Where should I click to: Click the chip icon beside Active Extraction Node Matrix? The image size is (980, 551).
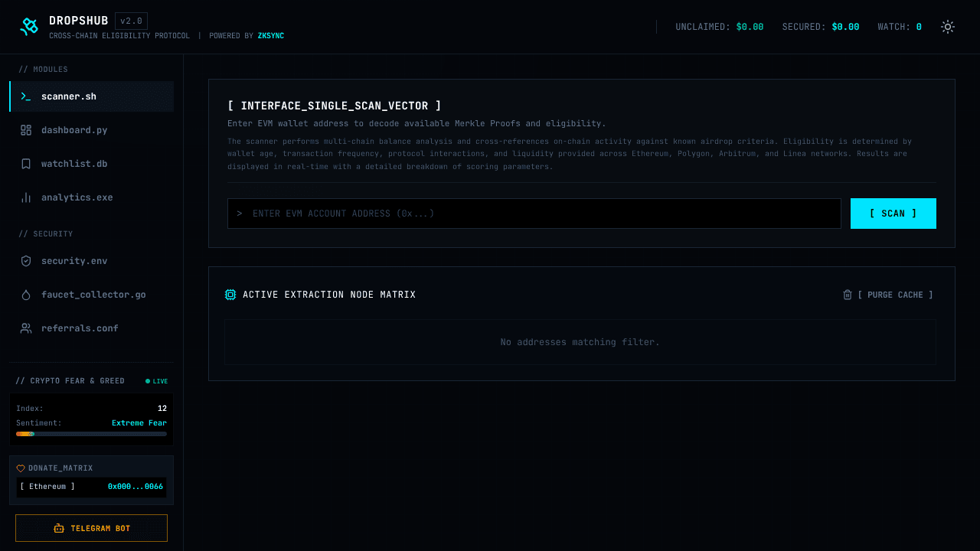point(230,295)
